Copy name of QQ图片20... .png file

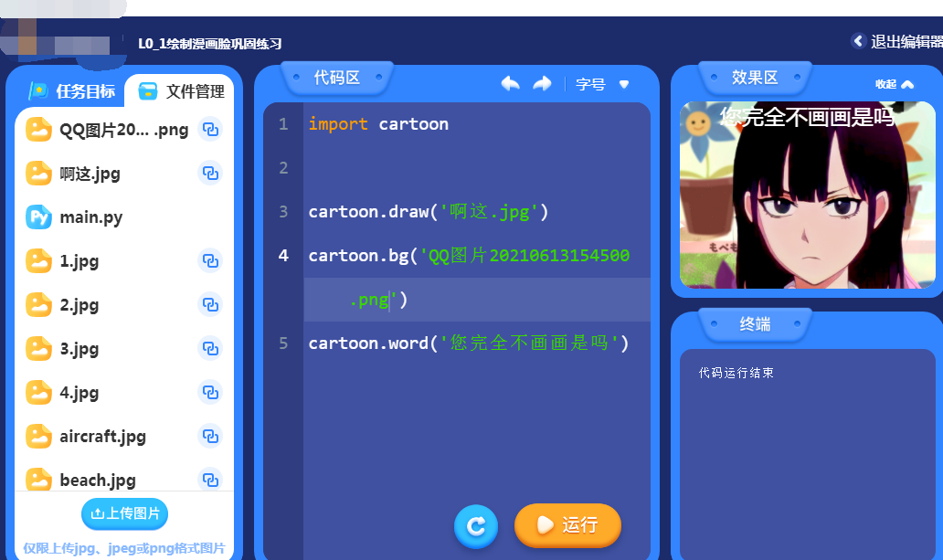210,130
